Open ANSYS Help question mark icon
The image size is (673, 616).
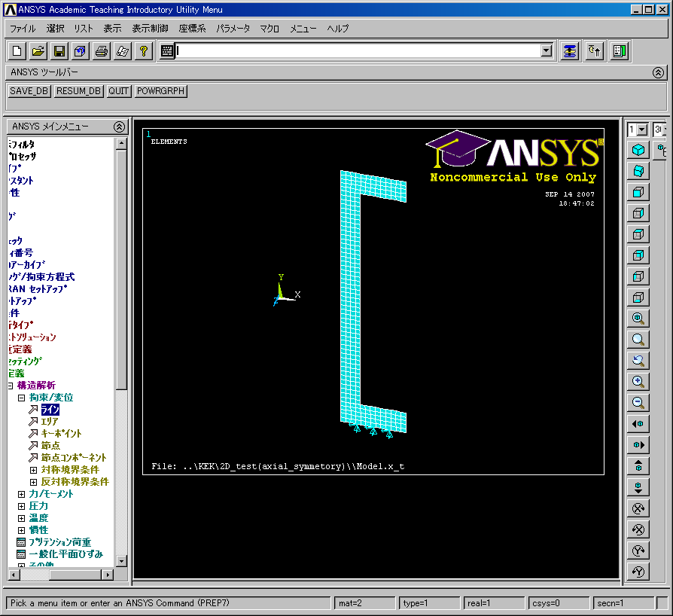[x=143, y=51]
